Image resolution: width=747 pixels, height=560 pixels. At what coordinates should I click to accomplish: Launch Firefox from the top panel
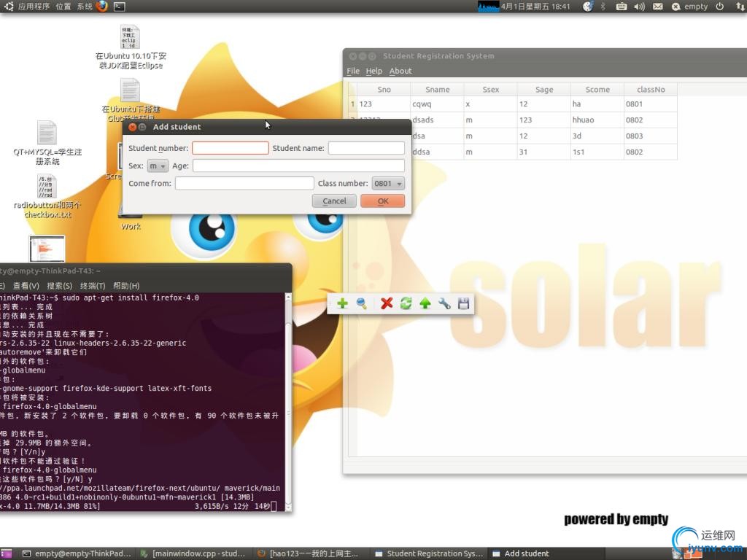pos(102,6)
